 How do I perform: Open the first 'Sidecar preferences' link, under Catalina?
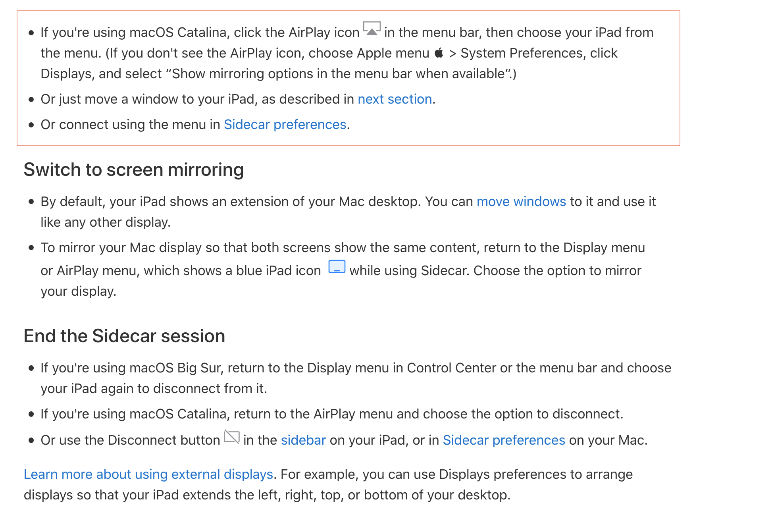[285, 124]
